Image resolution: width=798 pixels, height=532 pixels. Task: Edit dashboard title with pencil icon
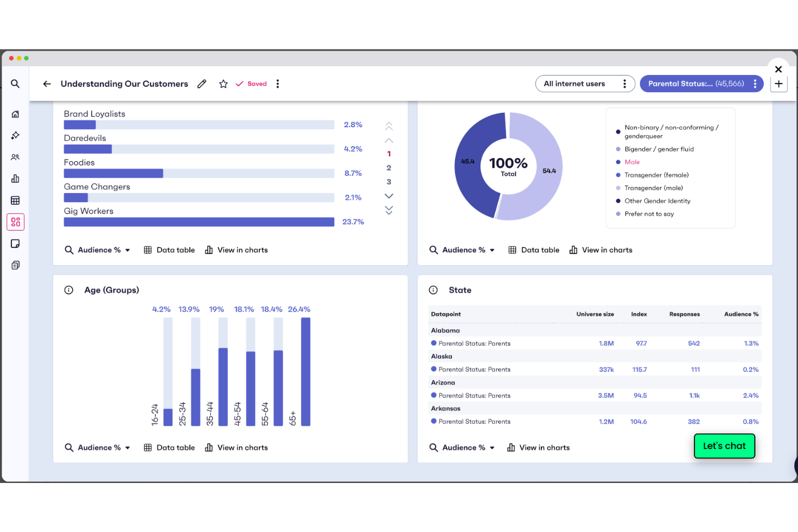(202, 84)
